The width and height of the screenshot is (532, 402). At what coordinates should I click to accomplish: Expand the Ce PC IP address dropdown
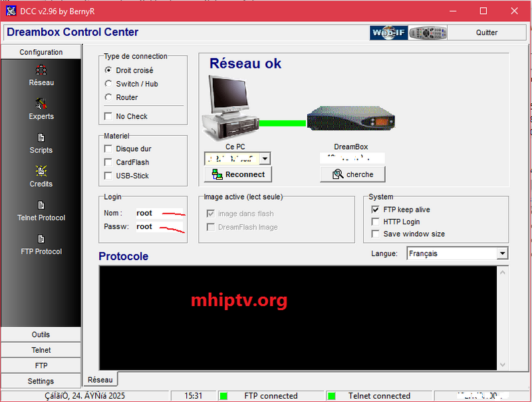[265, 158]
